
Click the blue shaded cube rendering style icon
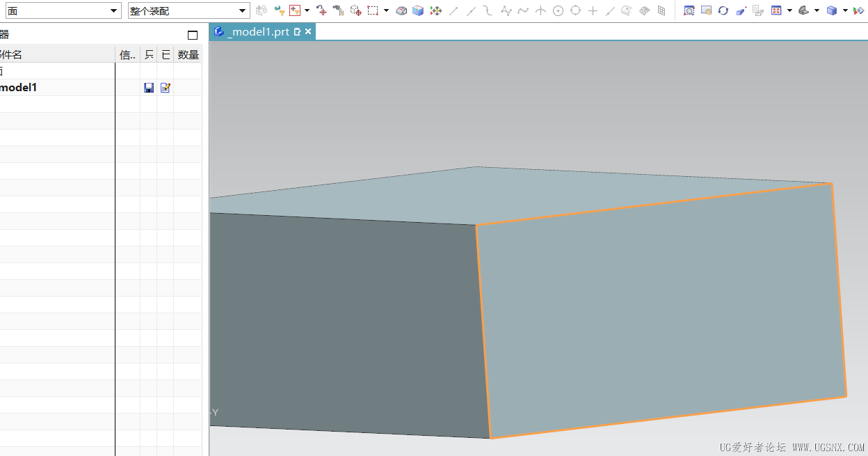(x=831, y=10)
